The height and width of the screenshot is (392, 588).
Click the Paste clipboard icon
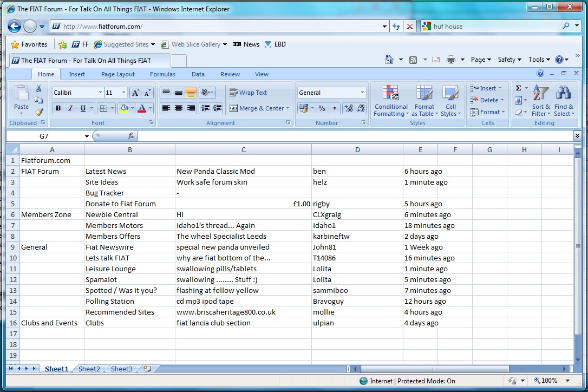21,94
